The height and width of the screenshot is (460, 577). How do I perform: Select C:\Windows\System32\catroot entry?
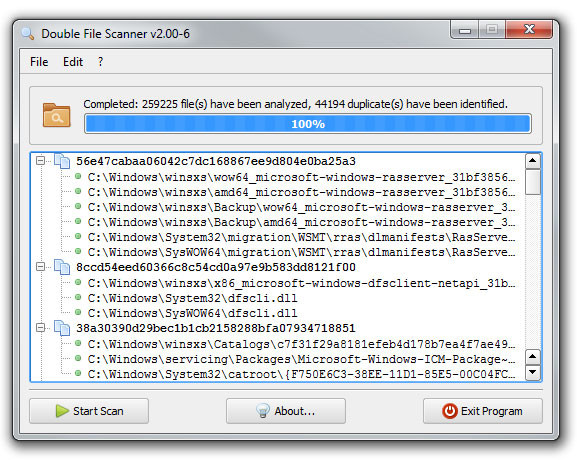tap(301, 374)
